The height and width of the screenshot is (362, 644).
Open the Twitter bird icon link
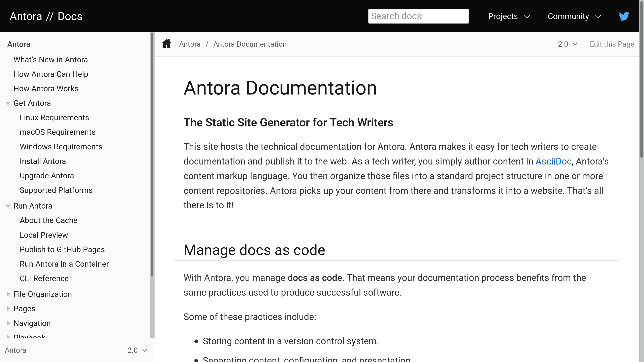624,16
